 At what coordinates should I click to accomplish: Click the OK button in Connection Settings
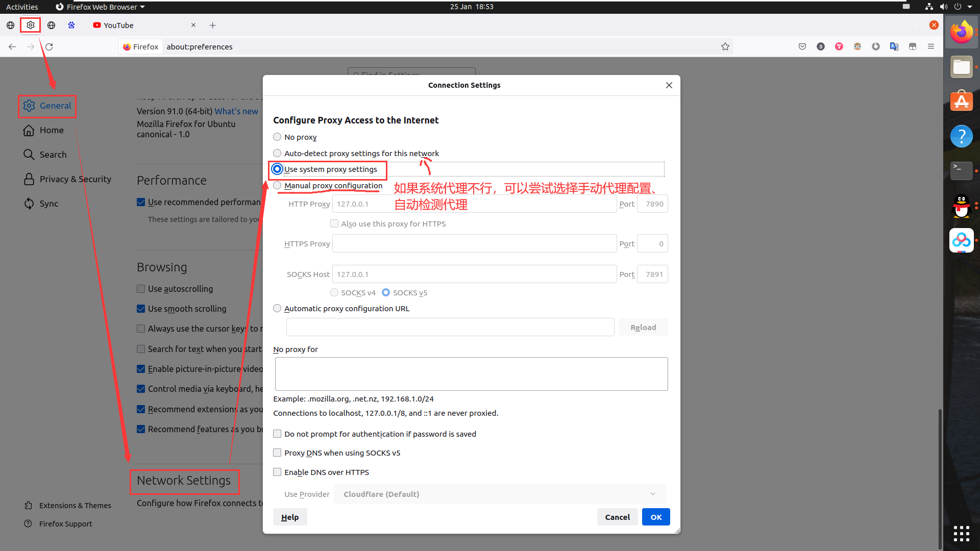[655, 517]
